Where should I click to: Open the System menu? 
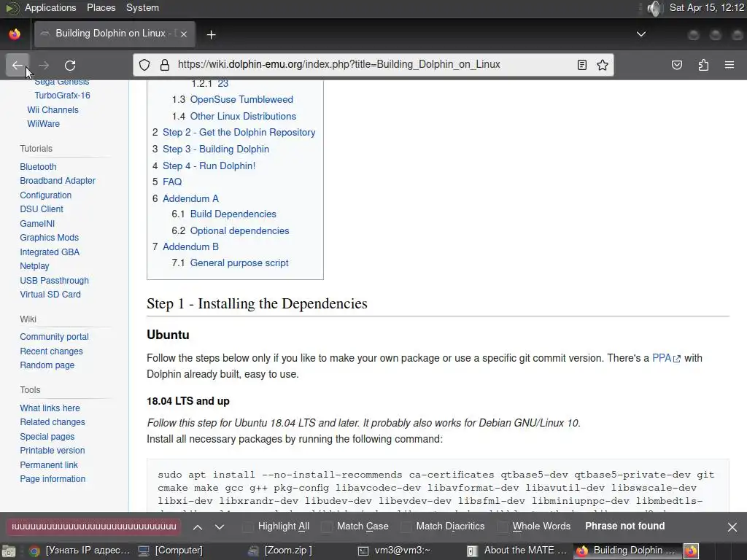coord(142,7)
